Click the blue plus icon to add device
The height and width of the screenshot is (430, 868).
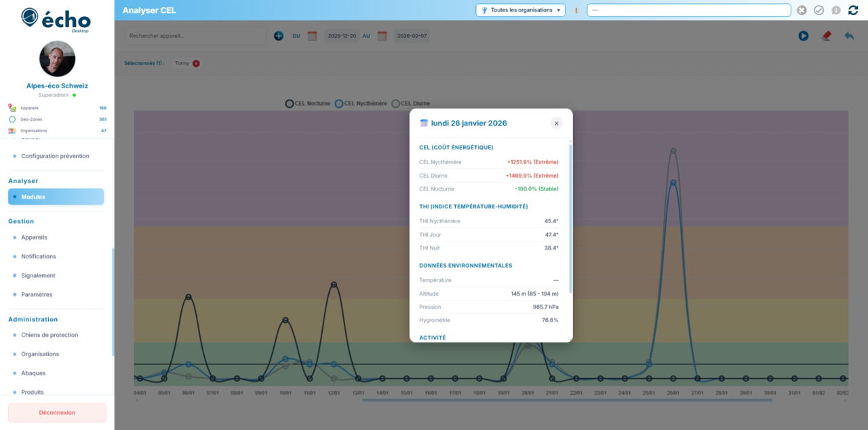pos(279,35)
